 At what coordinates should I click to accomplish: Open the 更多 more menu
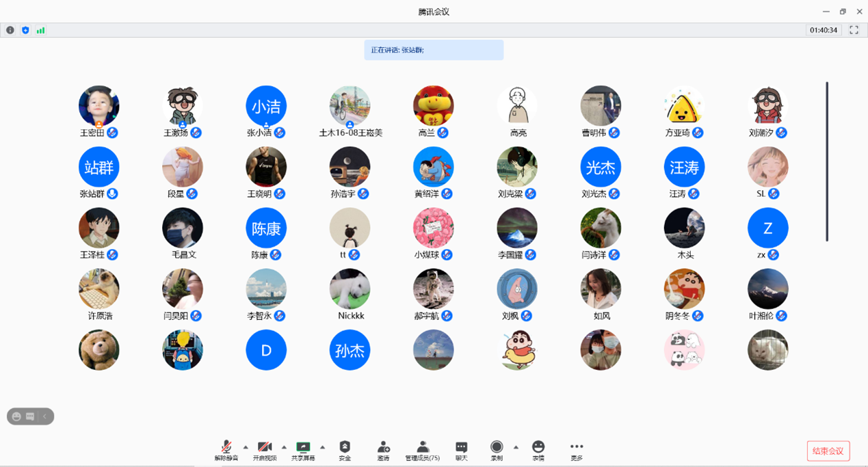click(x=577, y=447)
